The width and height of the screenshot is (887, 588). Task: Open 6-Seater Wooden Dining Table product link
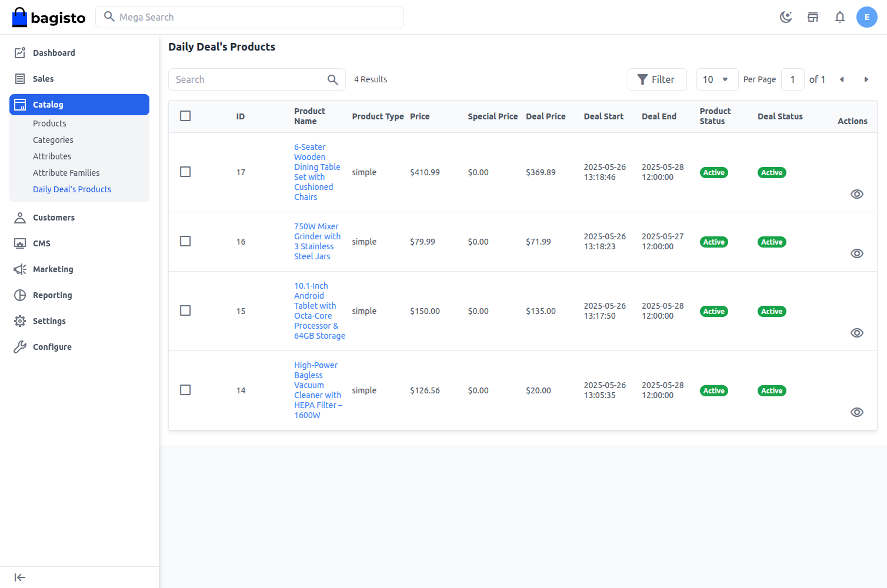coord(317,172)
